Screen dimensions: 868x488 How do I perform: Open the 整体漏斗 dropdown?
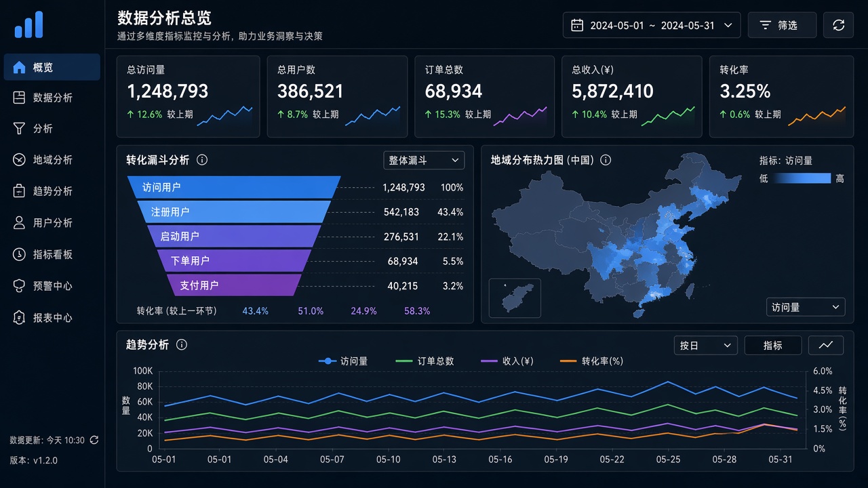click(424, 160)
